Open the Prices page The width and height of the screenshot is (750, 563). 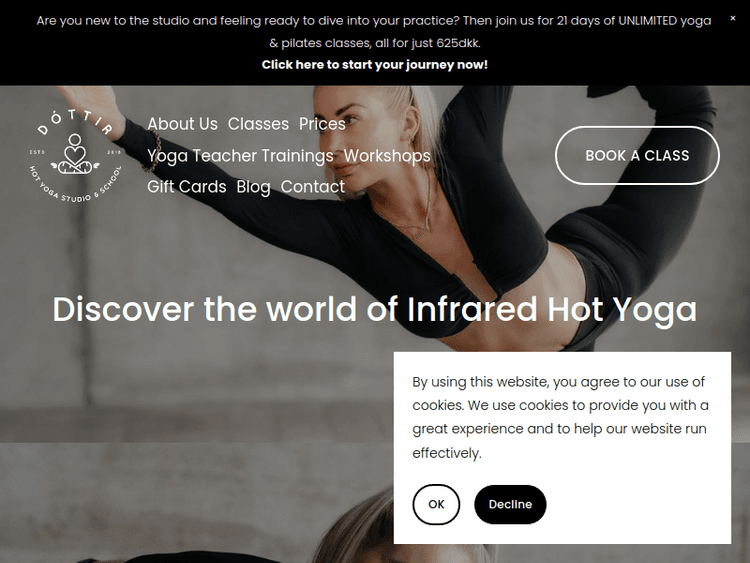pyautogui.click(x=322, y=124)
